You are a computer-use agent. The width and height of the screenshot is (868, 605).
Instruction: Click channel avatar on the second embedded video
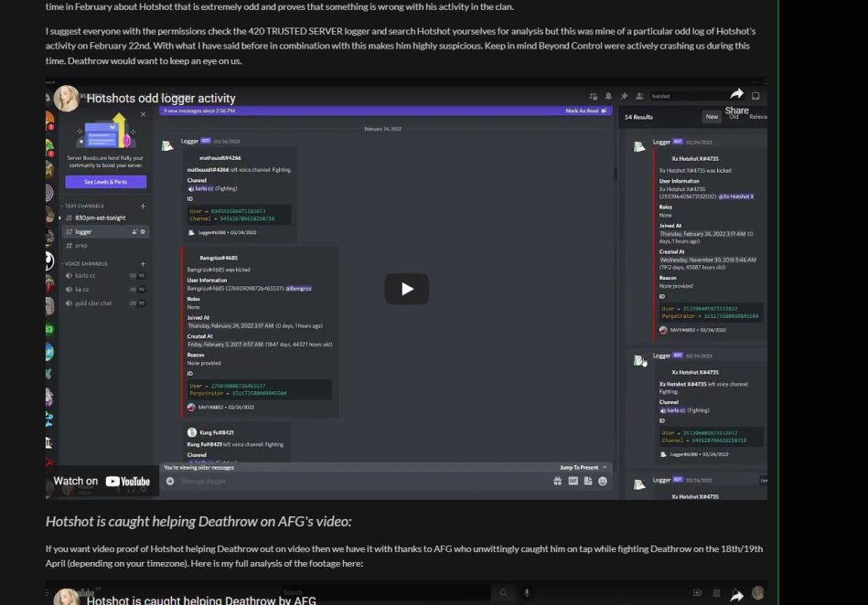[x=67, y=598]
